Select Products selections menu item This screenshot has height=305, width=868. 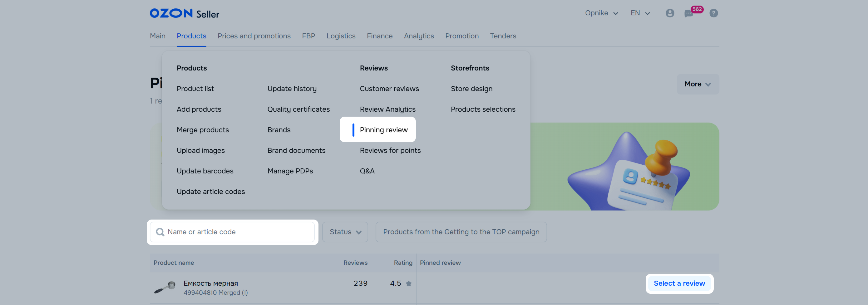click(x=483, y=109)
